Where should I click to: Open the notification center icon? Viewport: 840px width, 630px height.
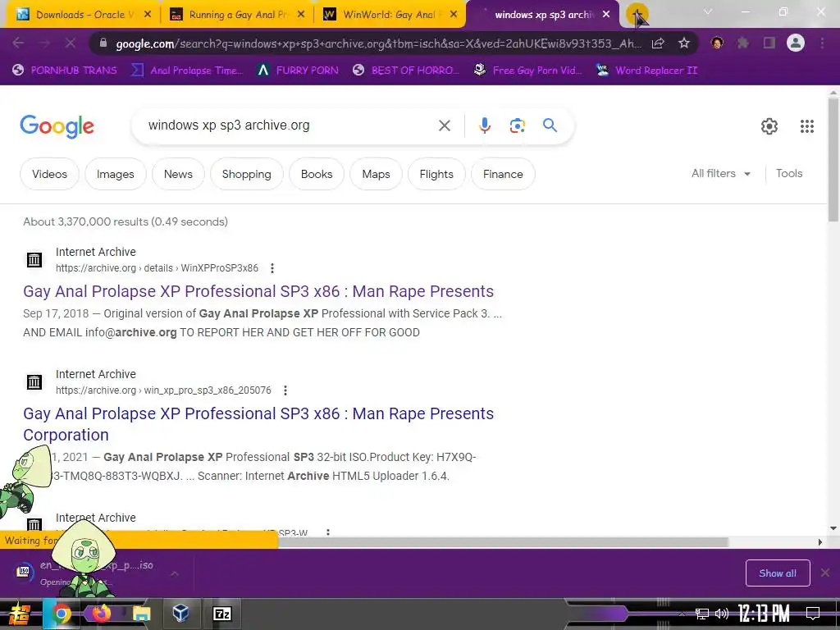tap(813, 612)
